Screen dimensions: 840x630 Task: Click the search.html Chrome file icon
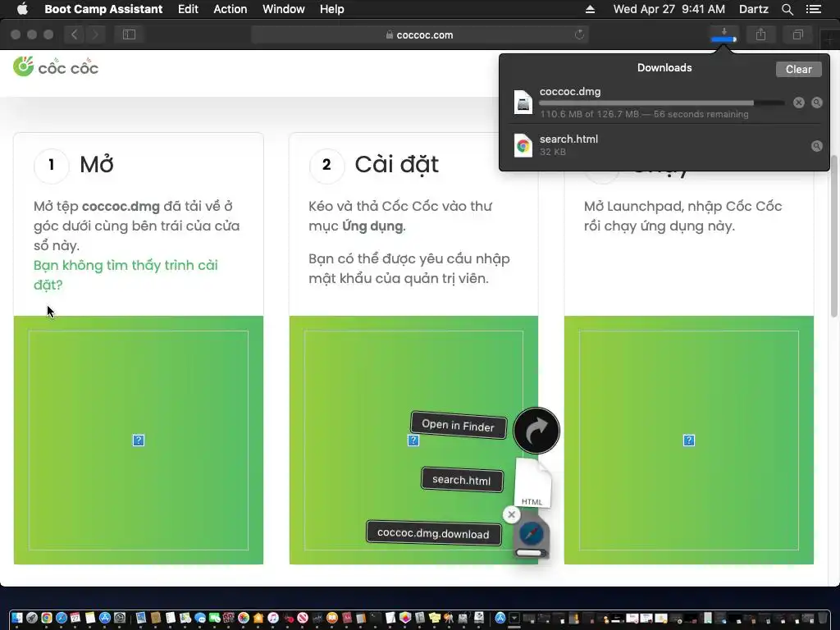tap(523, 146)
